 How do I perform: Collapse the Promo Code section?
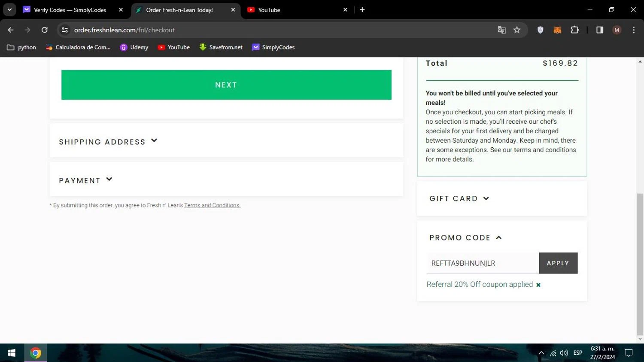(x=466, y=237)
